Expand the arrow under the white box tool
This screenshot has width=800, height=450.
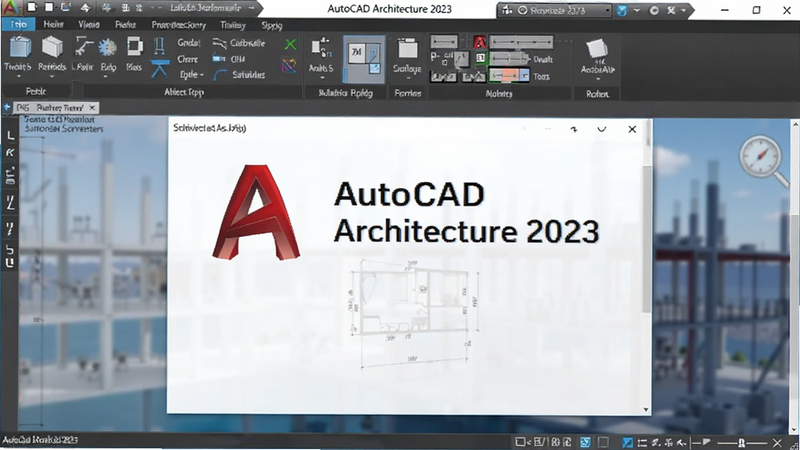[x=52, y=77]
